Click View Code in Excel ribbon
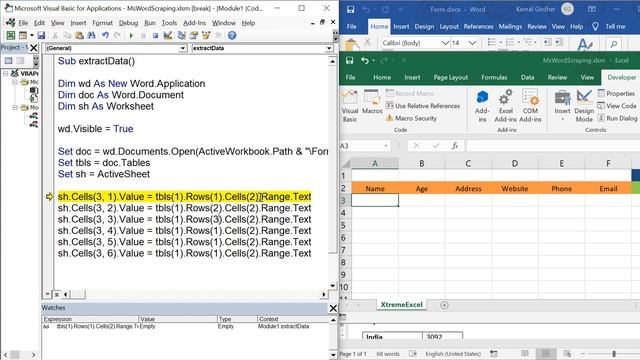This screenshot has height=360, width=640. coord(616,106)
